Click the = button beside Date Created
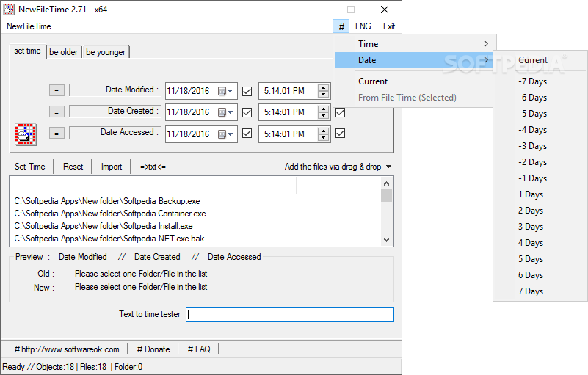This screenshot has height=375, width=588. [57, 112]
